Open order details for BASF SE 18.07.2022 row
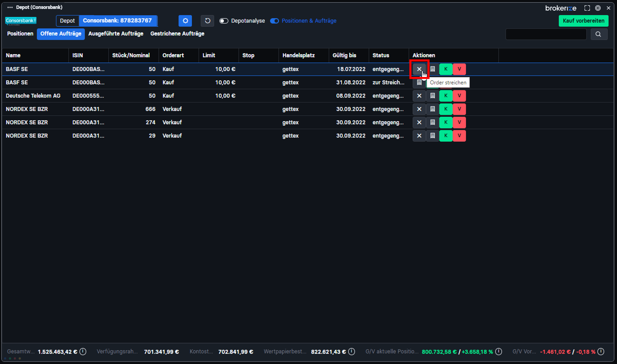 (432, 69)
